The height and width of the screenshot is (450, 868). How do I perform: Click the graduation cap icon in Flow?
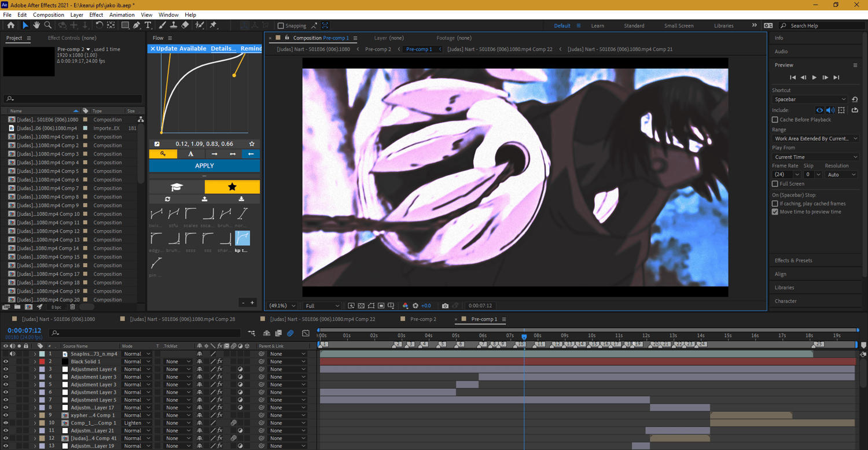pyautogui.click(x=176, y=187)
